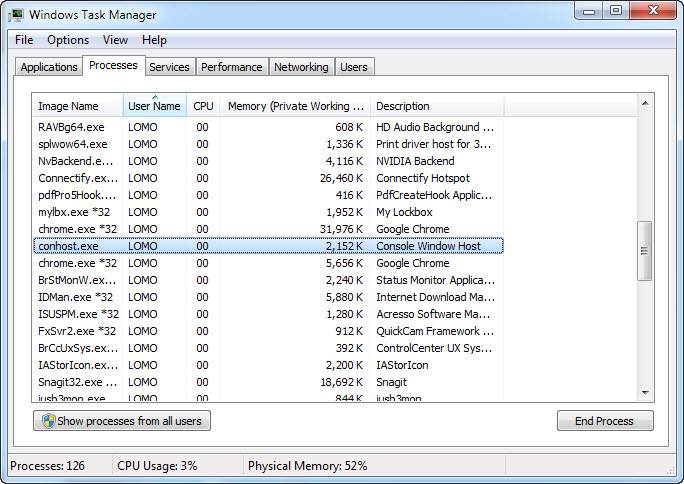Select the BrCcUxSys.ex… process
This screenshot has height=484, width=684.
tap(268, 348)
